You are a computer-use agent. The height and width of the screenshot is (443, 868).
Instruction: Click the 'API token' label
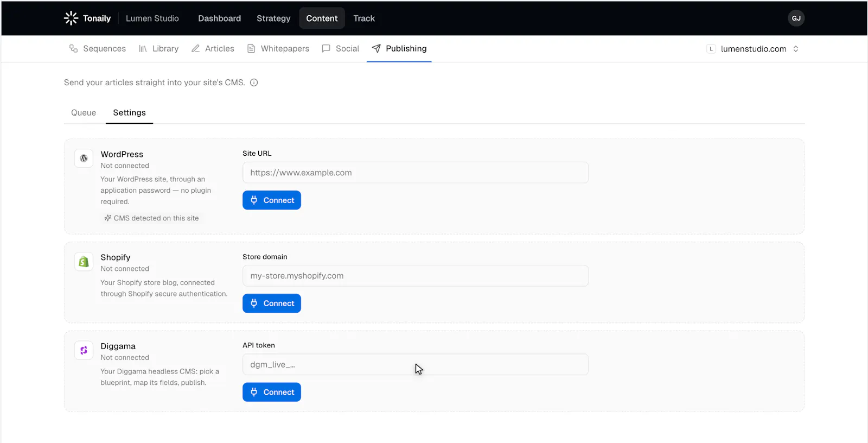click(259, 345)
